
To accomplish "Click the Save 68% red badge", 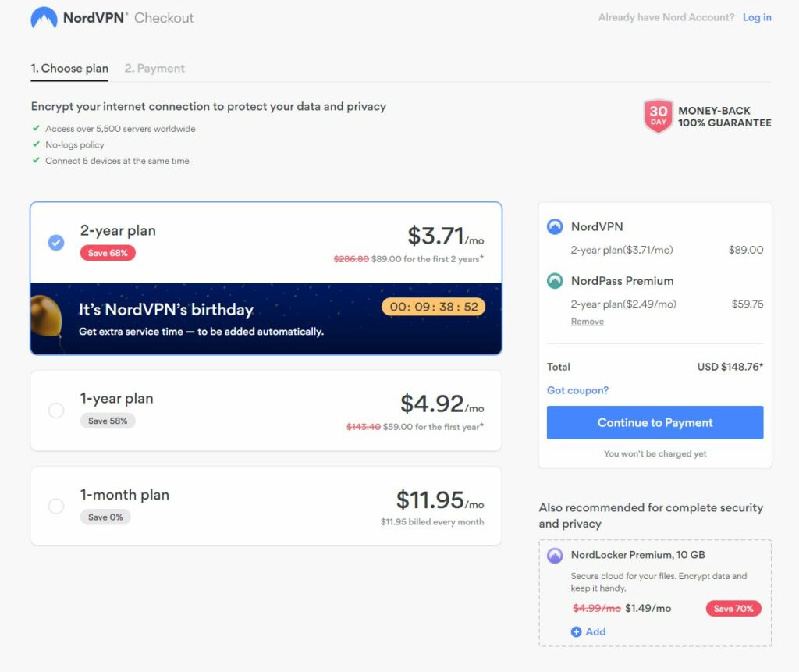I will 108,253.
